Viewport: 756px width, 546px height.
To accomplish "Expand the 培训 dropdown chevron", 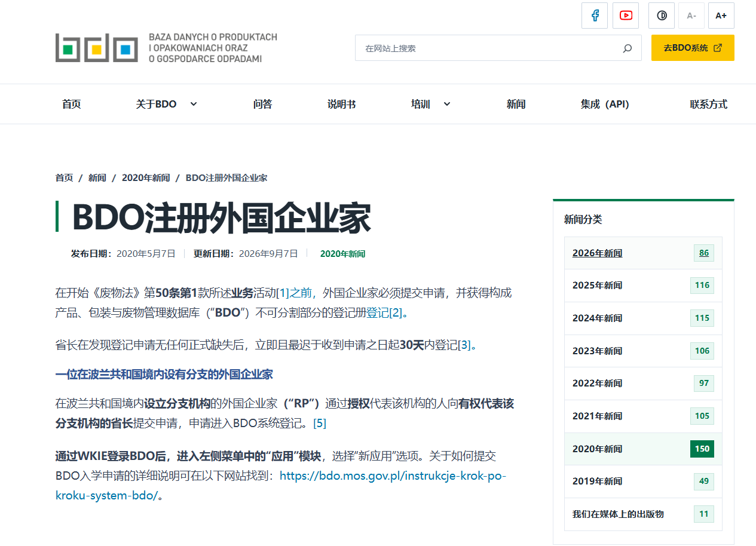I will (447, 104).
